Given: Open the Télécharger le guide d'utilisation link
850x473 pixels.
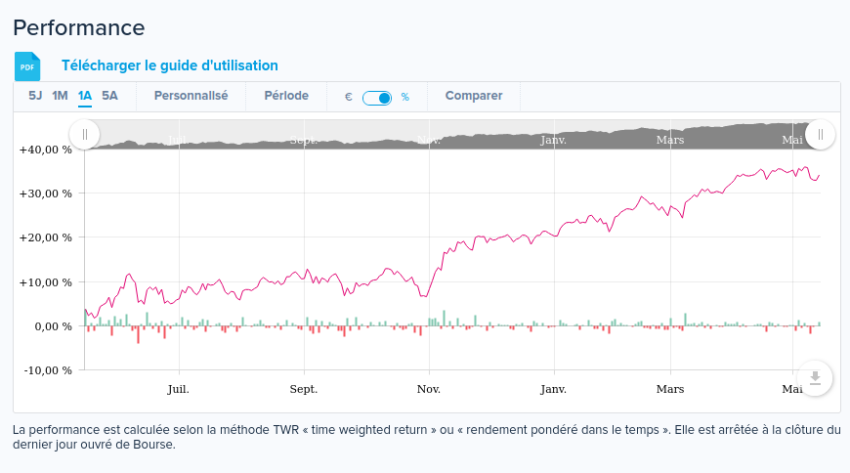Looking at the screenshot, I should 169,65.
